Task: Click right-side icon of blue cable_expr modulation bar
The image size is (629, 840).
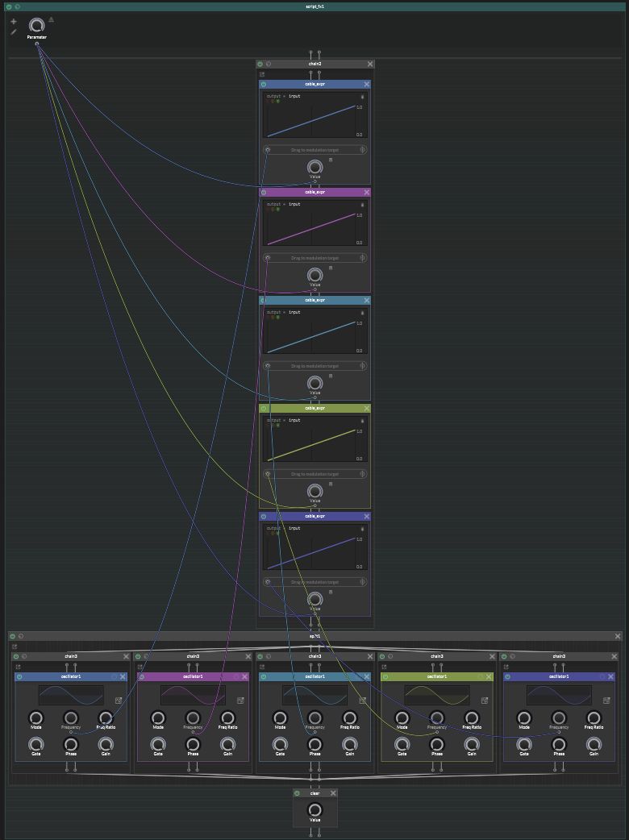Action: (x=362, y=150)
